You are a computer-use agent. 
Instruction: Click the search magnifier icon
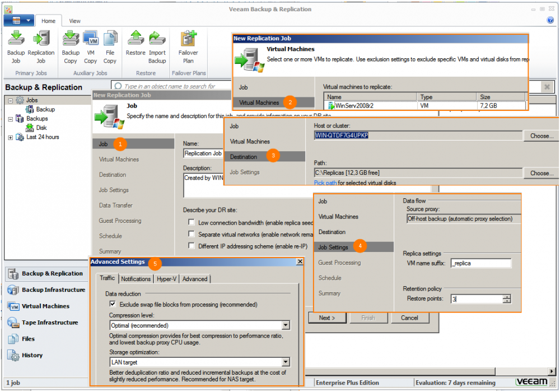[x=118, y=86]
